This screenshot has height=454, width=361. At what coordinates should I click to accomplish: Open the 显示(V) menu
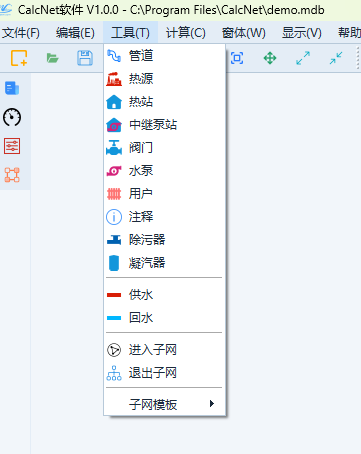click(302, 33)
